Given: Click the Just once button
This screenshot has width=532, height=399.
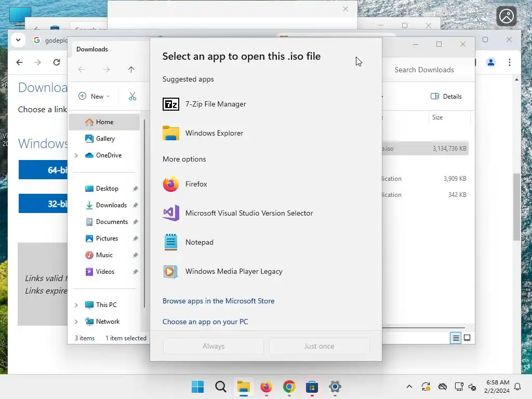Looking at the screenshot, I should pos(320,346).
